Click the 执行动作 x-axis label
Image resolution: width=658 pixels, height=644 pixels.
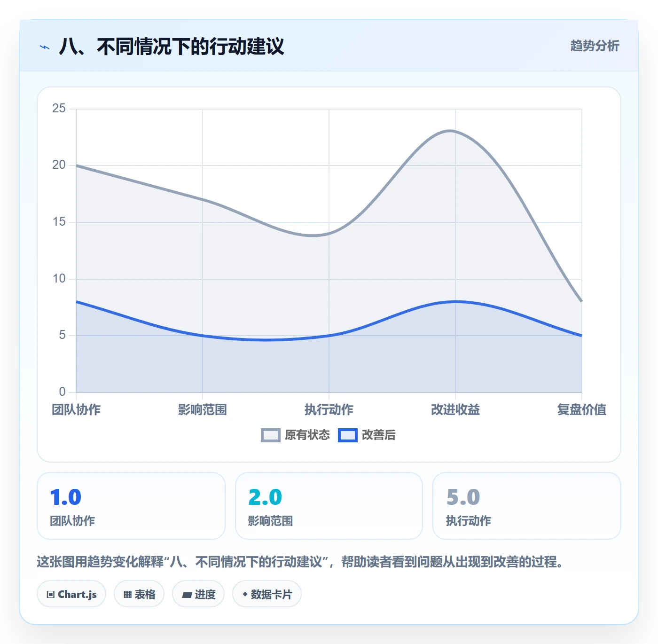coord(329,409)
